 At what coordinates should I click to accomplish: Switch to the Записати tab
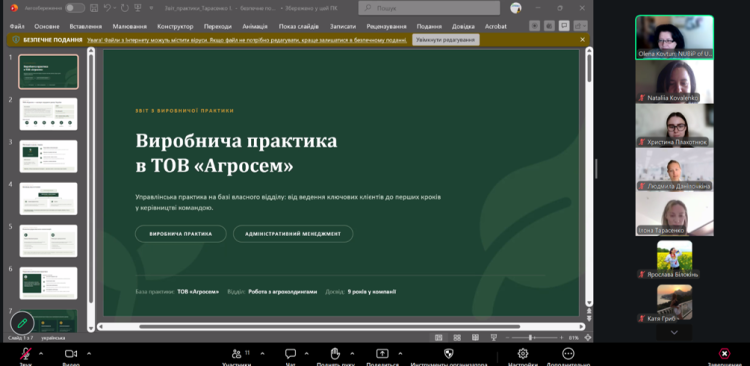click(342, 26)
